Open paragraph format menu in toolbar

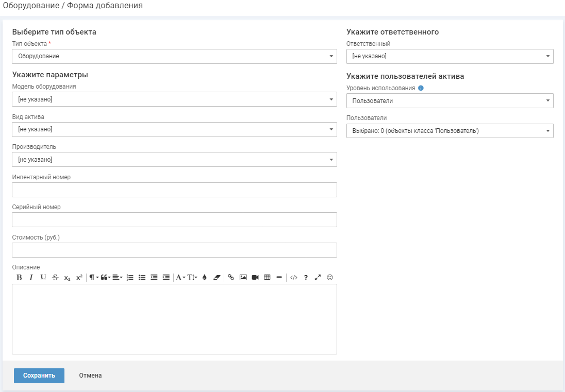pos(94,277)
